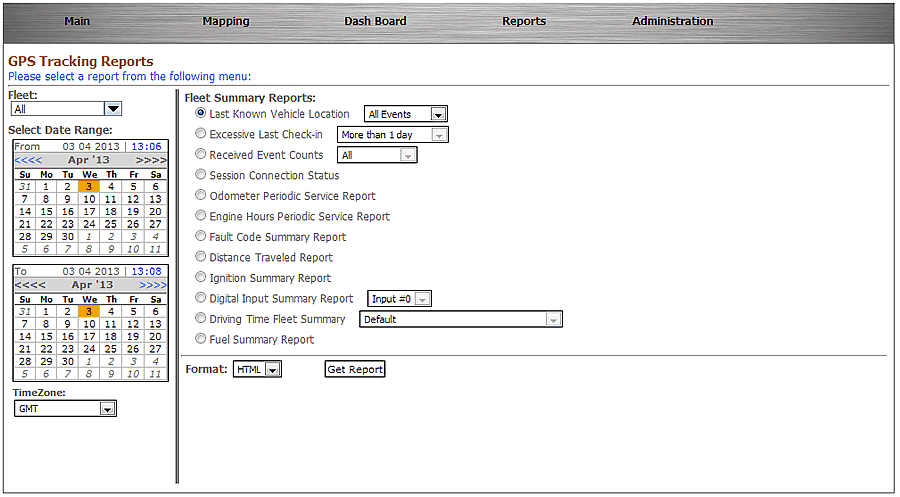
Task: Select Digital Input Summary Report radio
Action: click(x=200, y=297)
